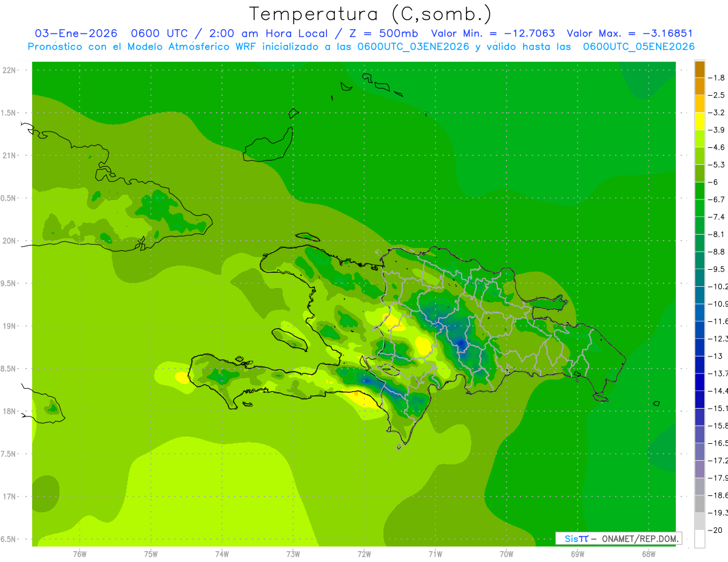Click the "Valor Max. = -3.16851" readout

[x=630, y=33]
